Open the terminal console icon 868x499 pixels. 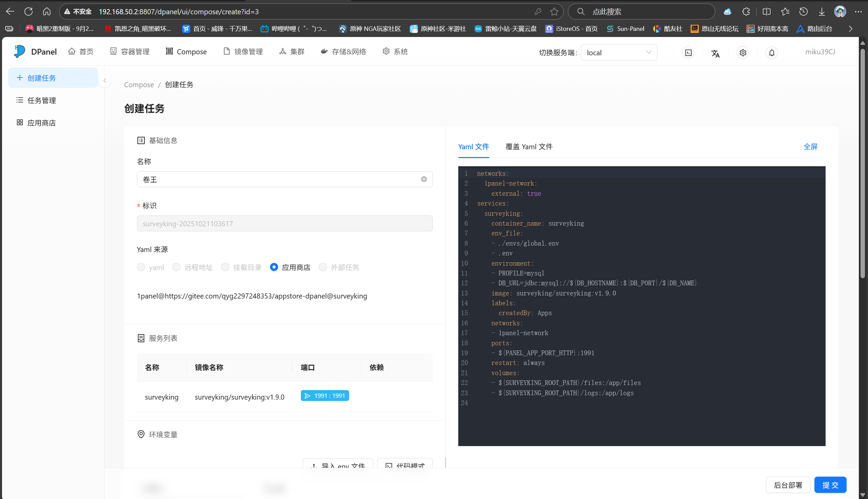[x=688, y=53]
